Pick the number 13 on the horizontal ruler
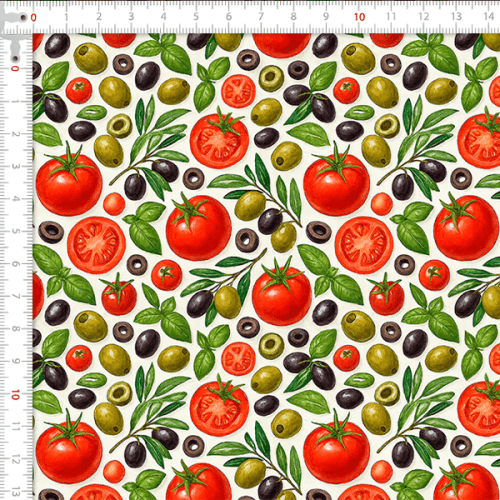 tap(456, 16)
